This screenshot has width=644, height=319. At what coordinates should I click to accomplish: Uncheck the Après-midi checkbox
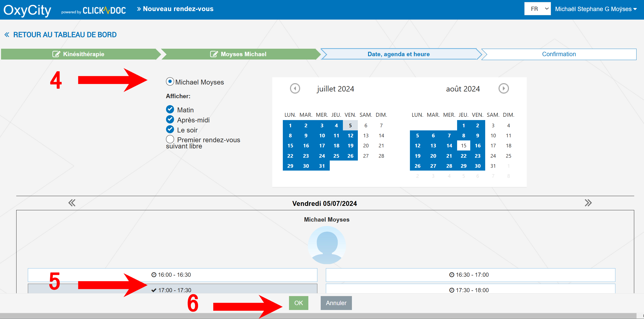coord(170,120)
